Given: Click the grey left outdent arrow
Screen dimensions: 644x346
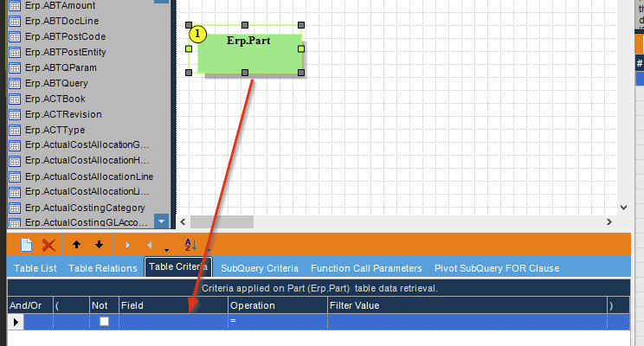Looking at the screenshot, I should pyautogui.click(x=150, y=245).
